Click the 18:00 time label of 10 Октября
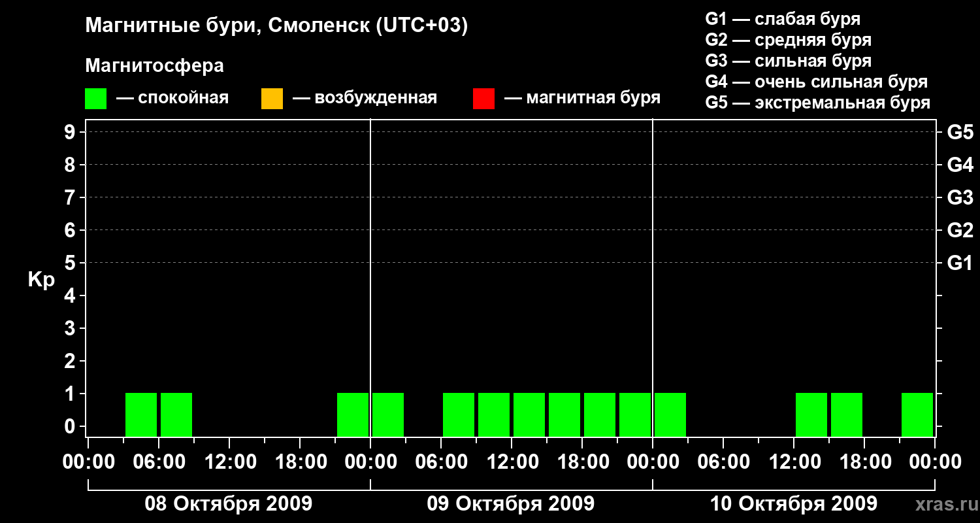Image resolution: width=980 pixels, height=523 pixels. click(864, 462)
